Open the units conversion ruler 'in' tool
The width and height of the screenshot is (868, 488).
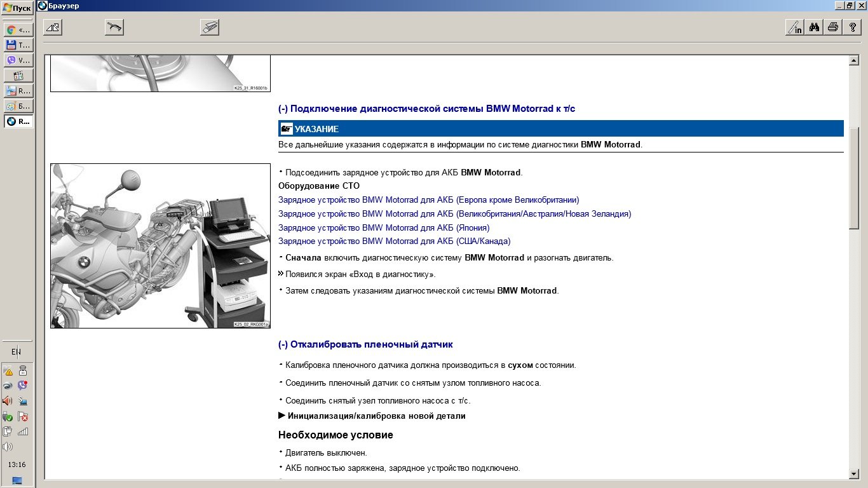(794, 27)
